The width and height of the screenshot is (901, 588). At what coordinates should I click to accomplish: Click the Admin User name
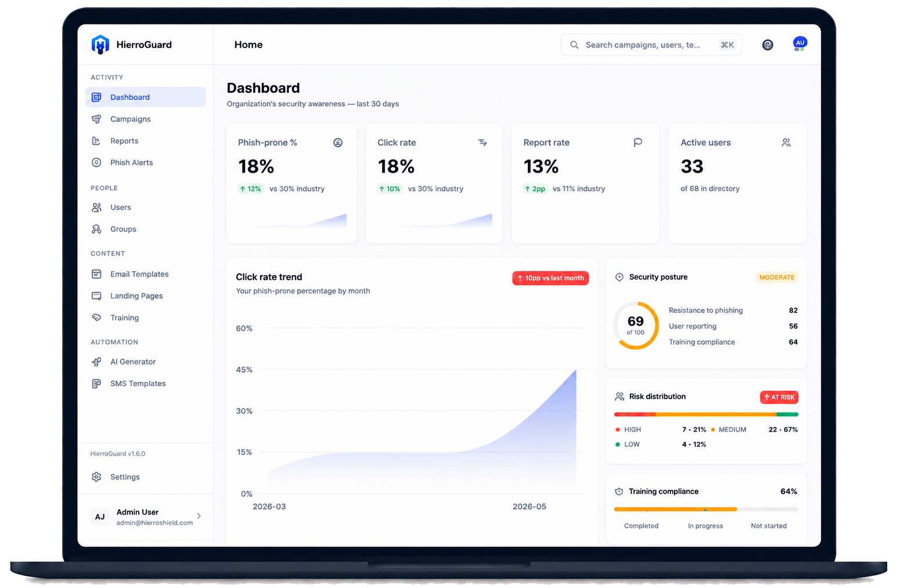click(x=138, y=512)
